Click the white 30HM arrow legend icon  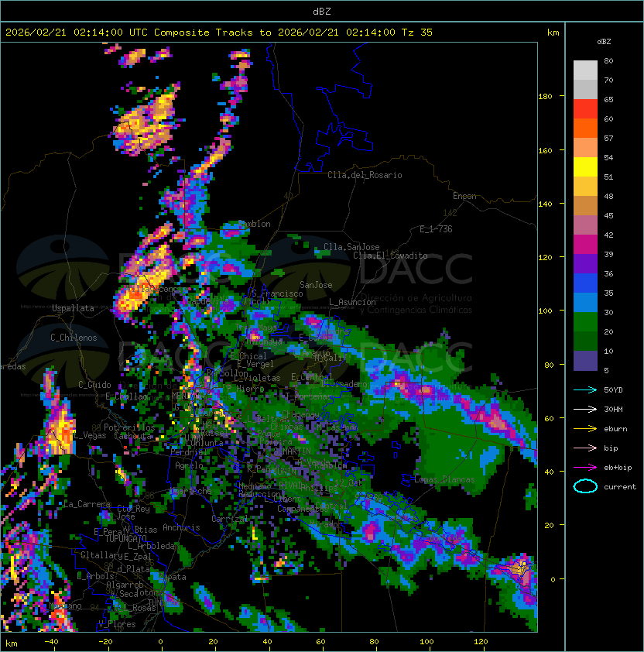[585, 409]
